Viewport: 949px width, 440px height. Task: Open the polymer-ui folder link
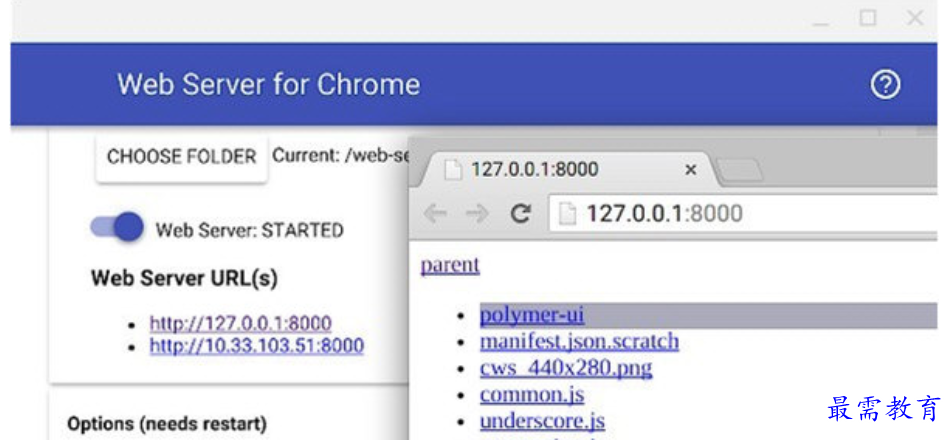click(x=532, y=315)
